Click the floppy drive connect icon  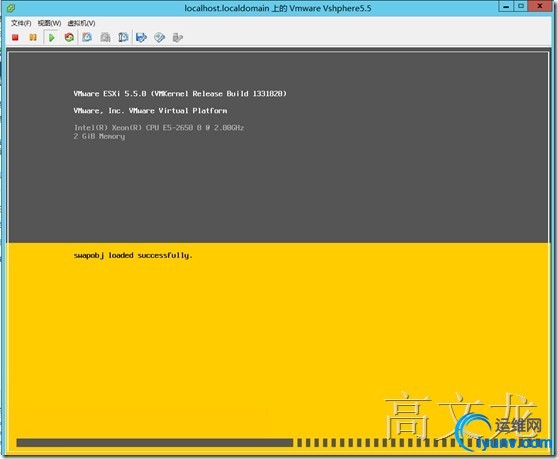pos(141,37)
